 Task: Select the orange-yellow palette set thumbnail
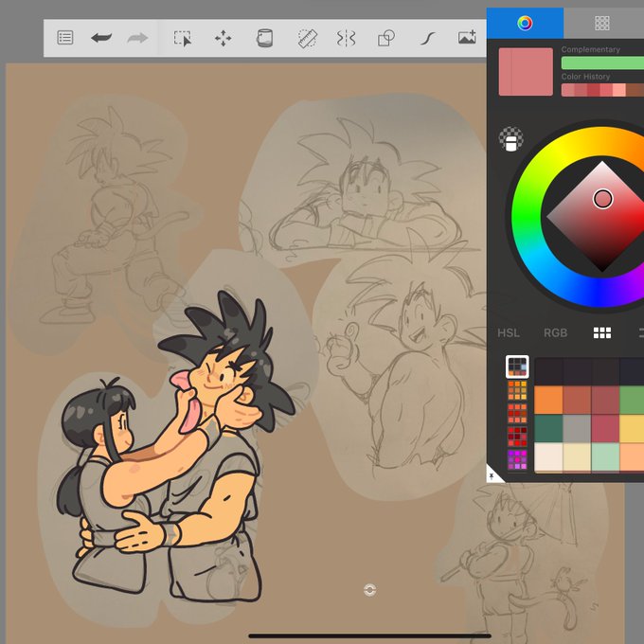pos(517,390)
